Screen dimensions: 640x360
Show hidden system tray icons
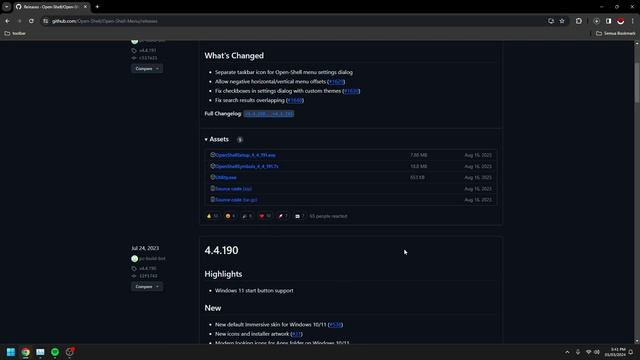pos(567,352)
